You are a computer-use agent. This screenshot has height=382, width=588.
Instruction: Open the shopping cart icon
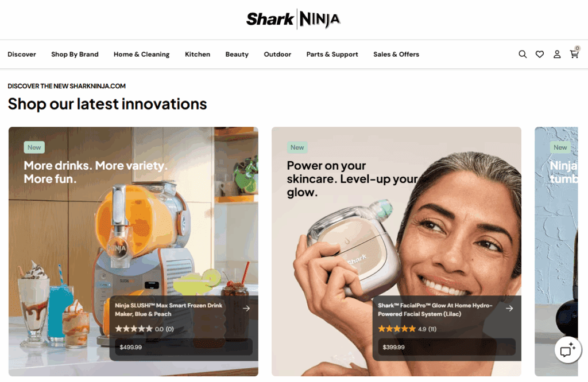[x=574, y=53]
